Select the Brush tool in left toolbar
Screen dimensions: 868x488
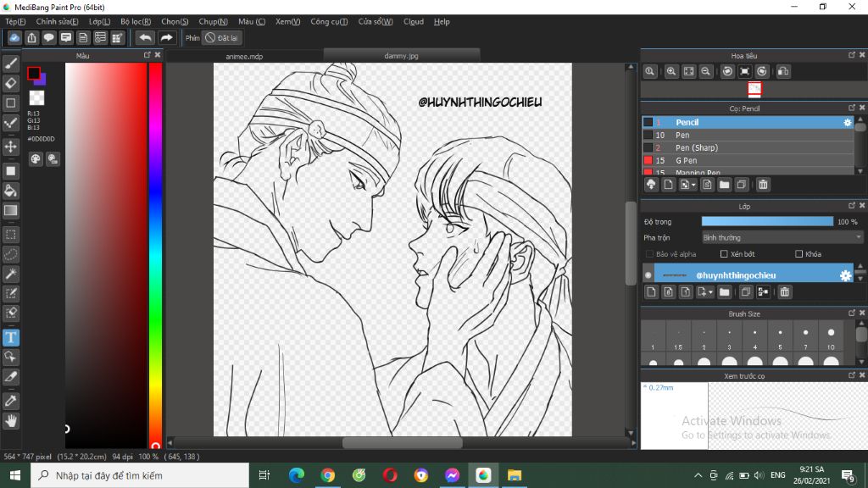(10, 64)
